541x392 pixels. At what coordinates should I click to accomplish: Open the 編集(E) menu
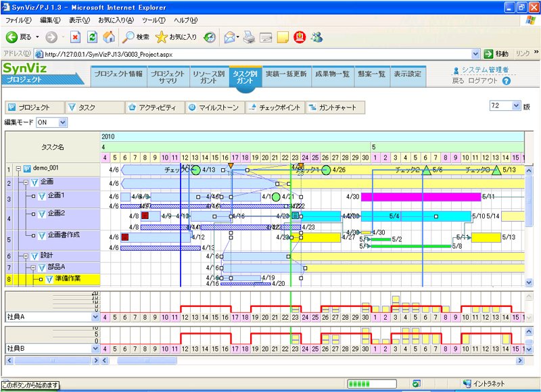[50, 20]
